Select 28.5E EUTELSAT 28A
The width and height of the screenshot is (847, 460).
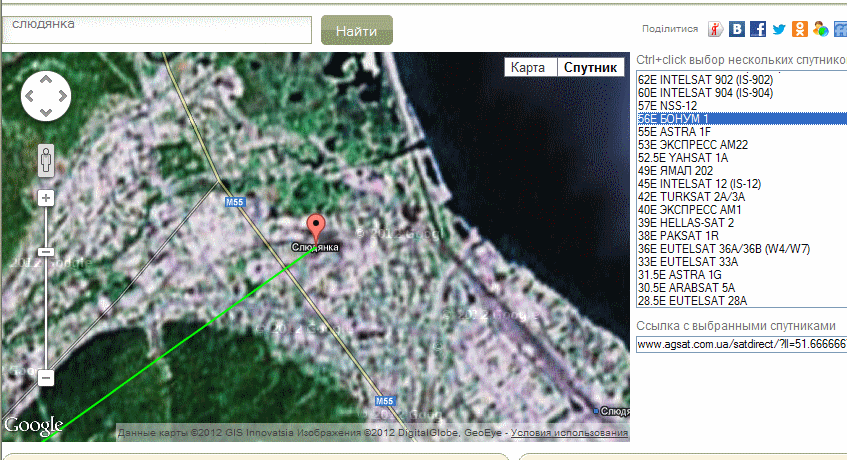pyautogui.click(x=741, y=301)
